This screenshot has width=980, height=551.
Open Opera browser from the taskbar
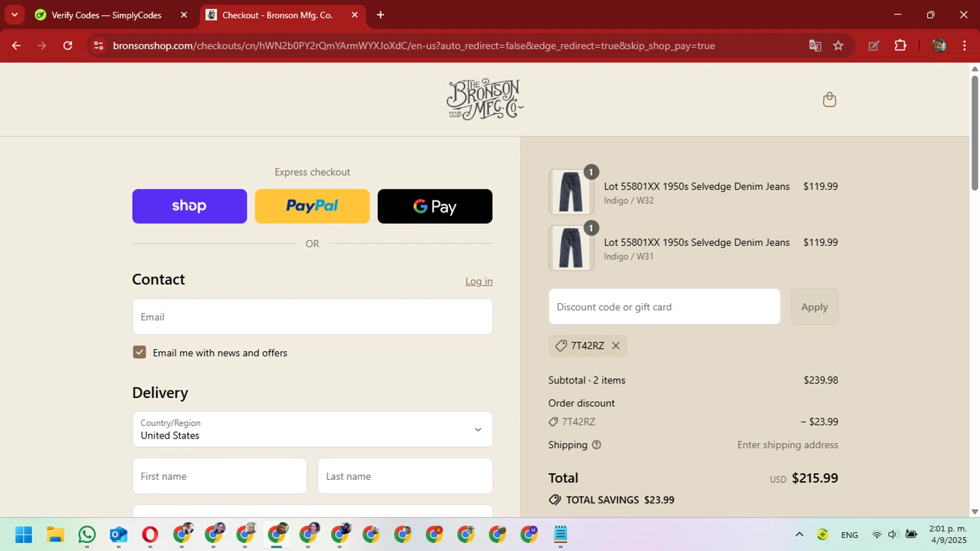(150, 535)
